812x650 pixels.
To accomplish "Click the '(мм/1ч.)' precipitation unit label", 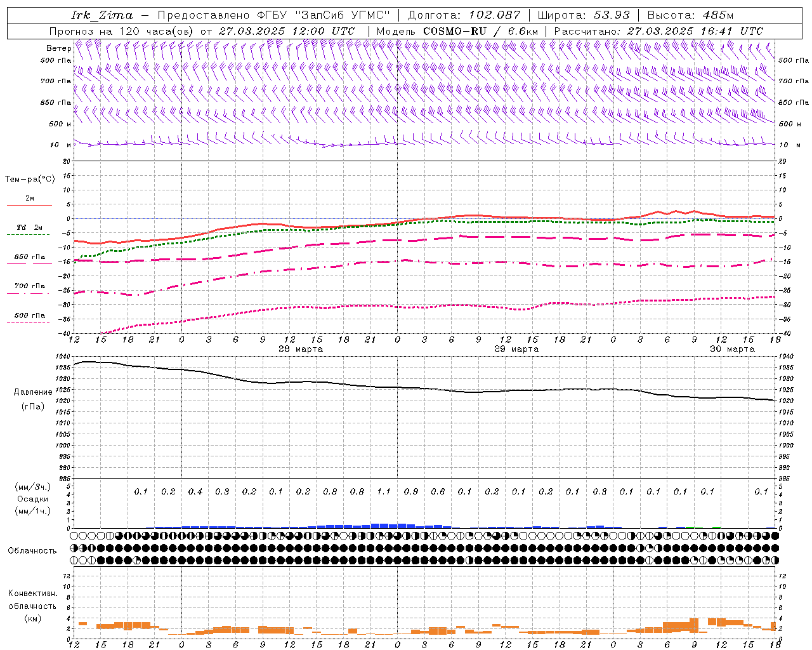I will click(32, 511).
